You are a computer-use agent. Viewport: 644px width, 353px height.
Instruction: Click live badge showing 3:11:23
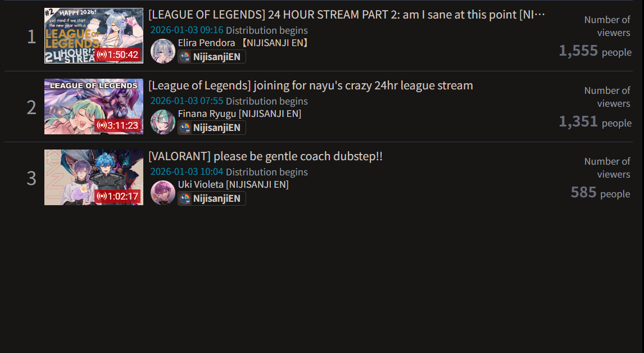point(117,125)
